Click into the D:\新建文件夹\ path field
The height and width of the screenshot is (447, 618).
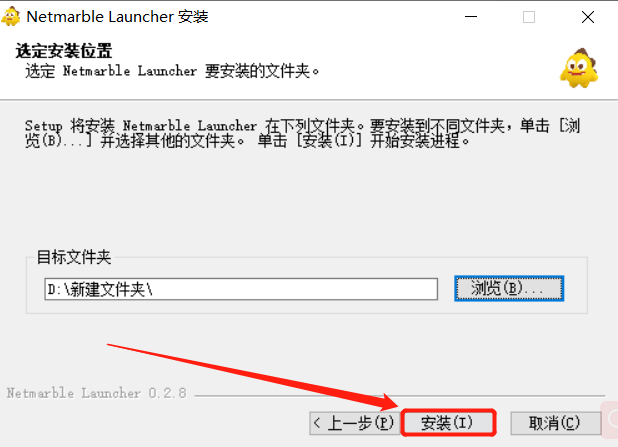tap(241, 289)
